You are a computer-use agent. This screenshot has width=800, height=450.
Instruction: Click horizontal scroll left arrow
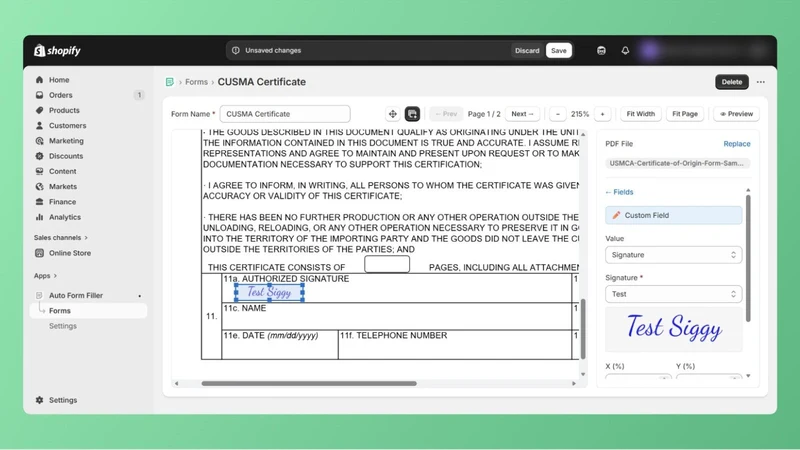click(x=177, y=383)
